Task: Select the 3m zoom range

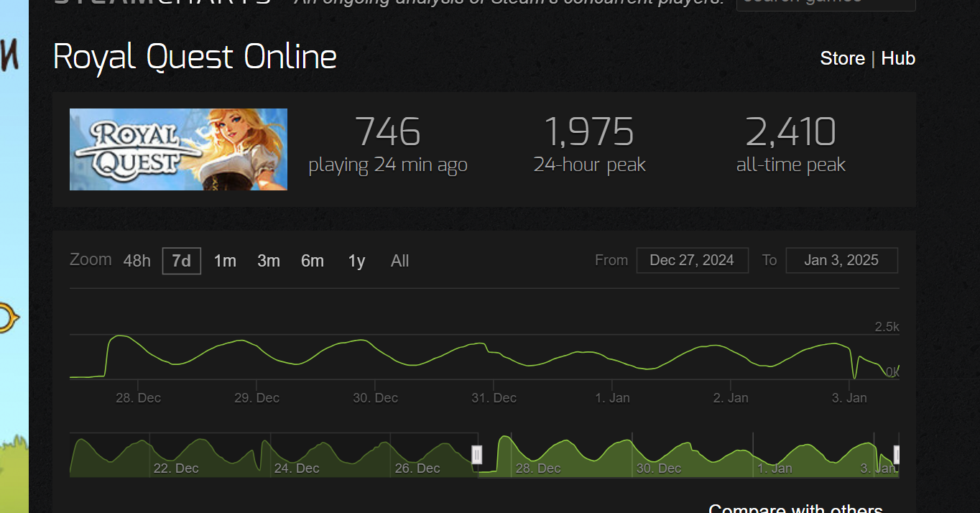Action: (x=269, y=261)
